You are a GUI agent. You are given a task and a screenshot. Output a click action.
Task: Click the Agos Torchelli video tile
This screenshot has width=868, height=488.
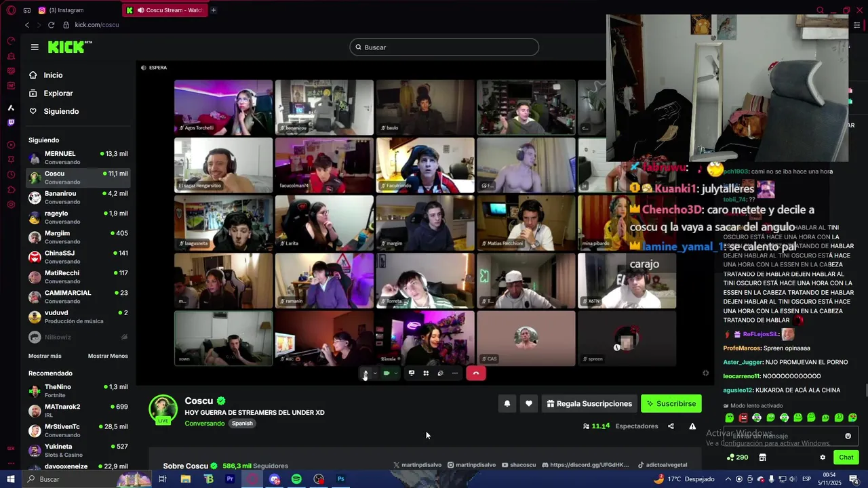tap(223, 107)
